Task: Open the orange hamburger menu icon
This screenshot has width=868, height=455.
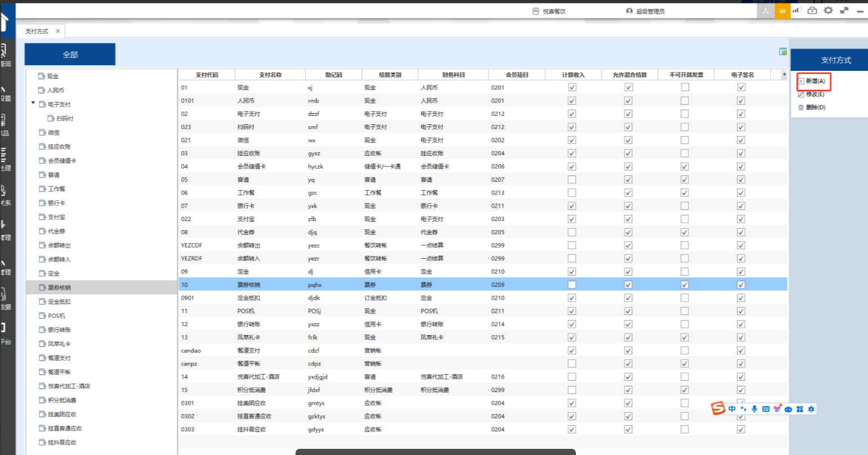Action: [x=782, y=11]
